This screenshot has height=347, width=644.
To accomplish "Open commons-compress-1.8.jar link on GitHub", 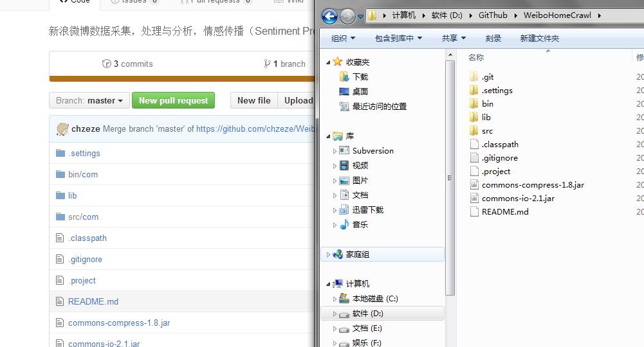I will pyautogui.click(x=119, y=323).
